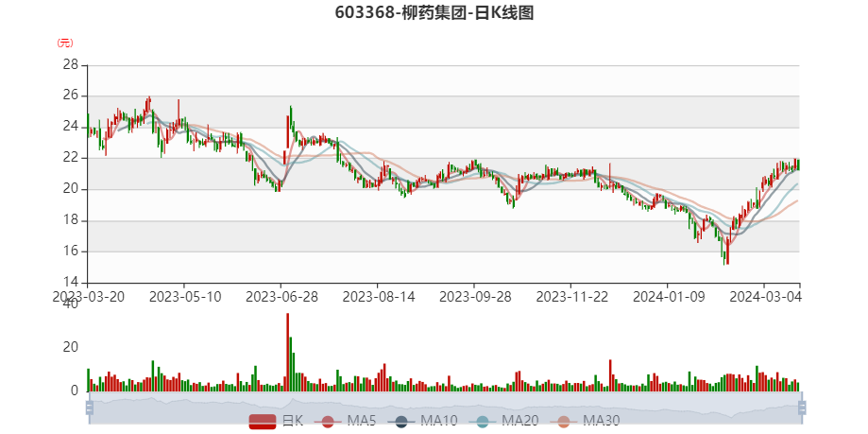
Task: Select the 24 price axis label
Action: coord(72,128)
